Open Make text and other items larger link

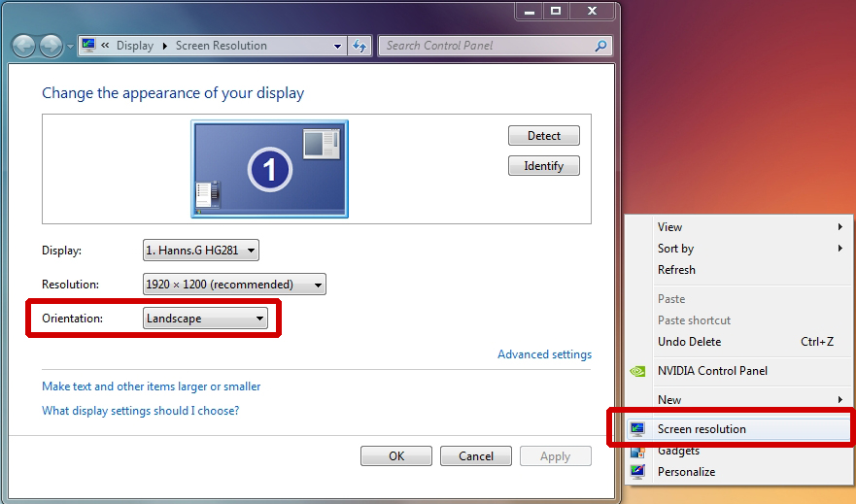[152, 386]
